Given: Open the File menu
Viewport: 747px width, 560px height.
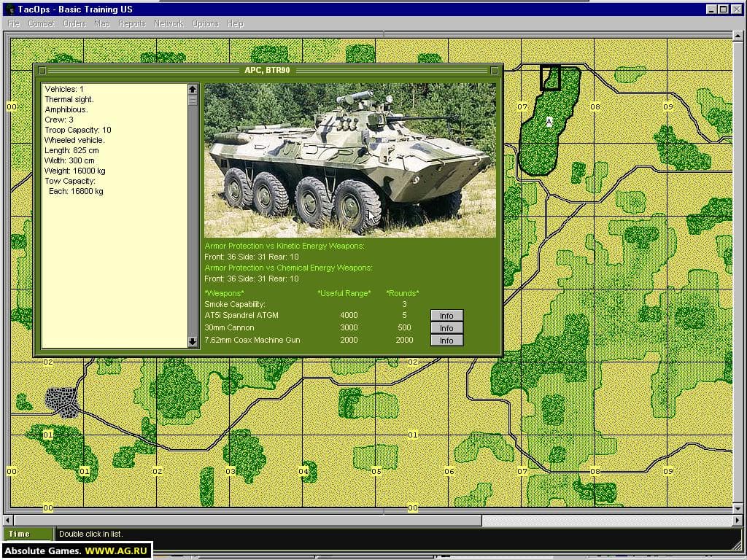Looking at the screenshot, I should coord(14,23).
